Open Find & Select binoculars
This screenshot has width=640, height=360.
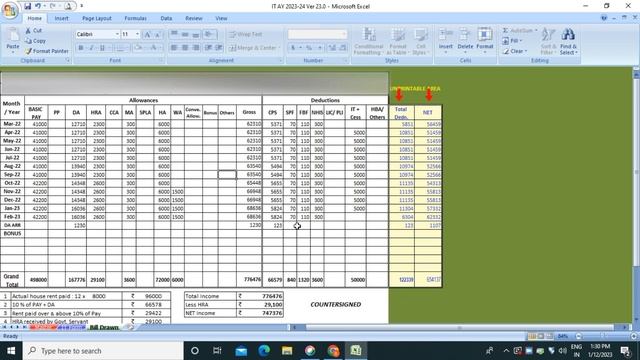click(568, 41)
